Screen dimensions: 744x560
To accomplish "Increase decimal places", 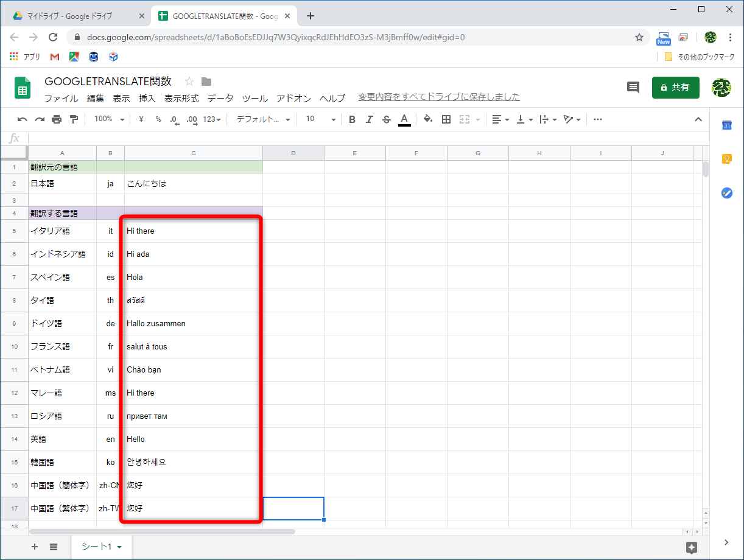I will point(192,119).
